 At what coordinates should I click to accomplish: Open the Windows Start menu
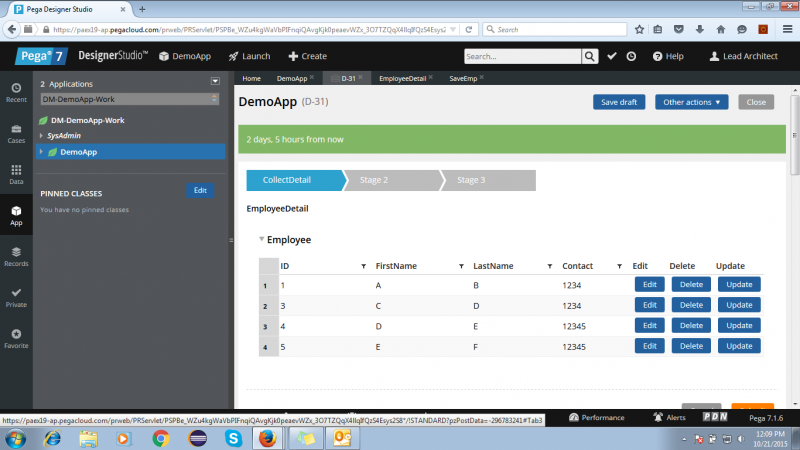pos(15,438)
